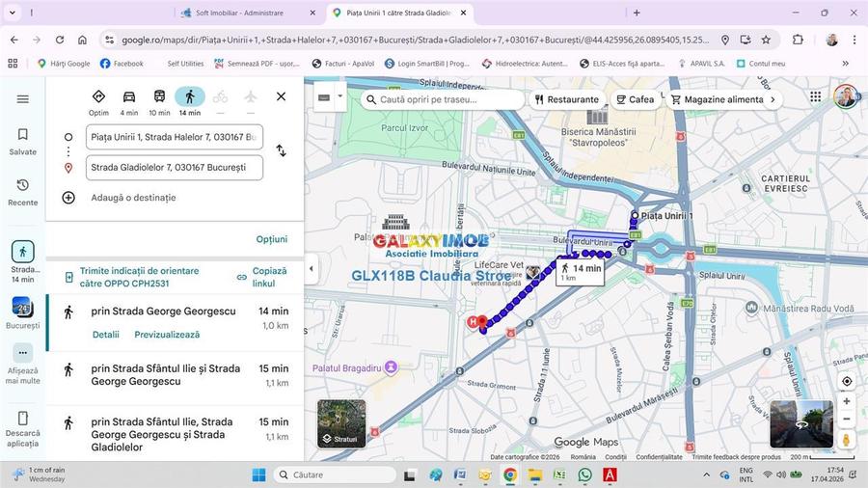Click the Copiază linkul link
The width and height of the screenshot is (868, 488).
click(262, 277)
